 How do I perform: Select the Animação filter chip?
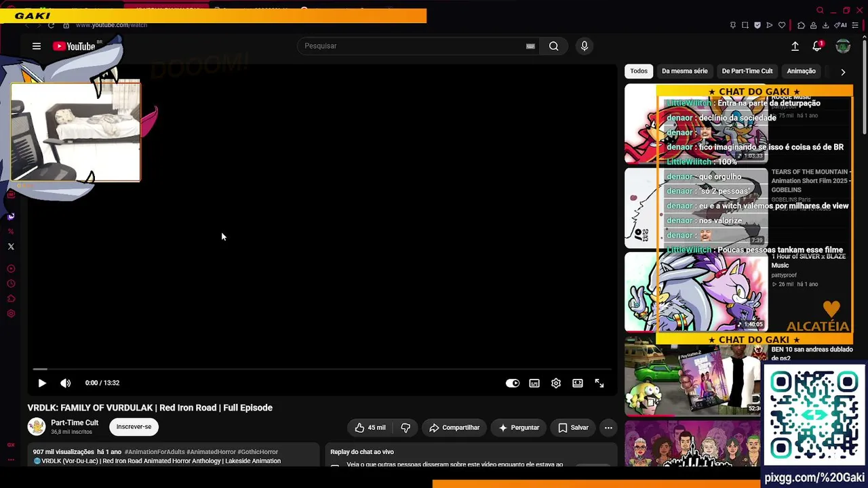click(801, 71)
